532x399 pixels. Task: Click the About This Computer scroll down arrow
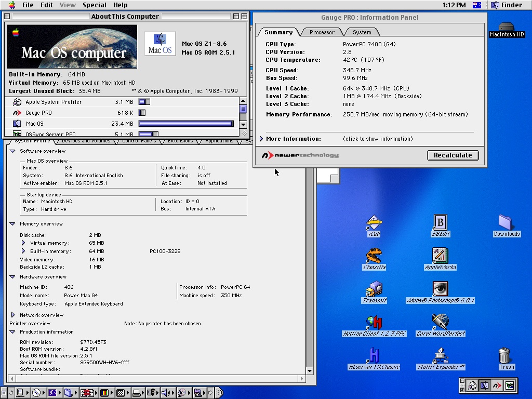[x=243, y=124]
